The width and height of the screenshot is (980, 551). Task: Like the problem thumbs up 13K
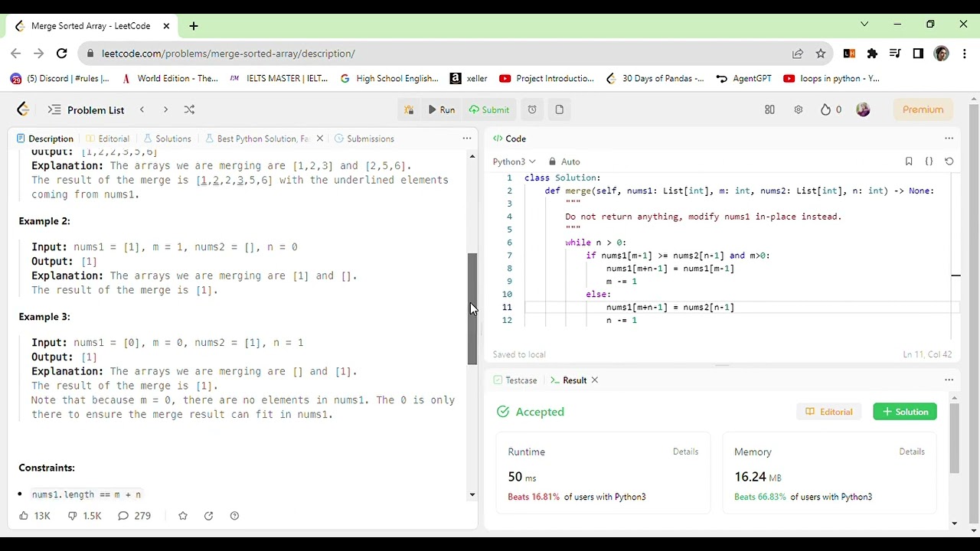[x=34, y=516]
